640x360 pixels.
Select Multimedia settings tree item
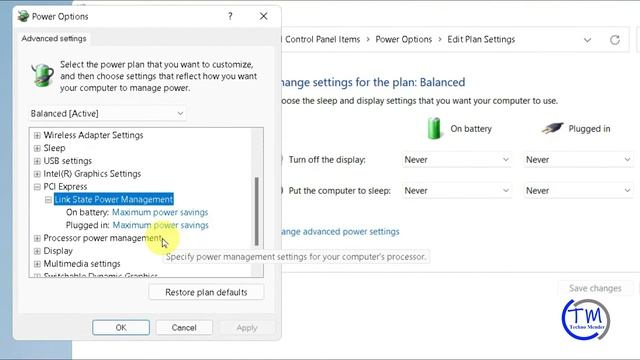[82, 264]
